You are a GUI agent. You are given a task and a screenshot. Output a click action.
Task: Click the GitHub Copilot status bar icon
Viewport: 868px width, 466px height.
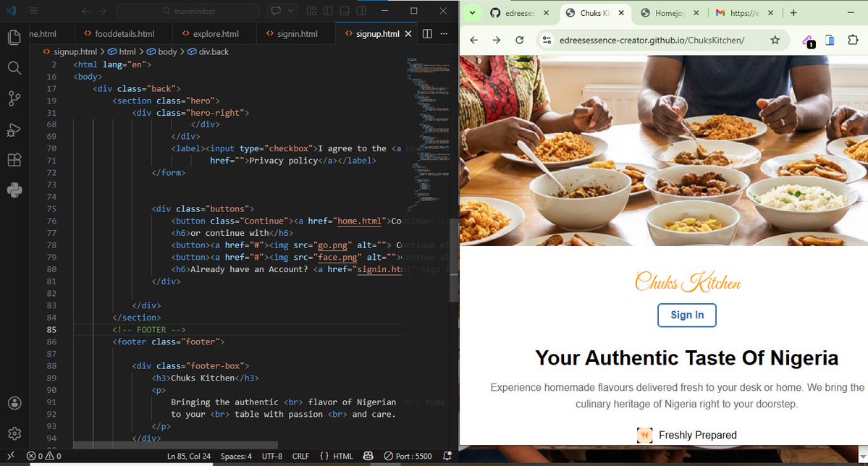(x=368, y=456)
